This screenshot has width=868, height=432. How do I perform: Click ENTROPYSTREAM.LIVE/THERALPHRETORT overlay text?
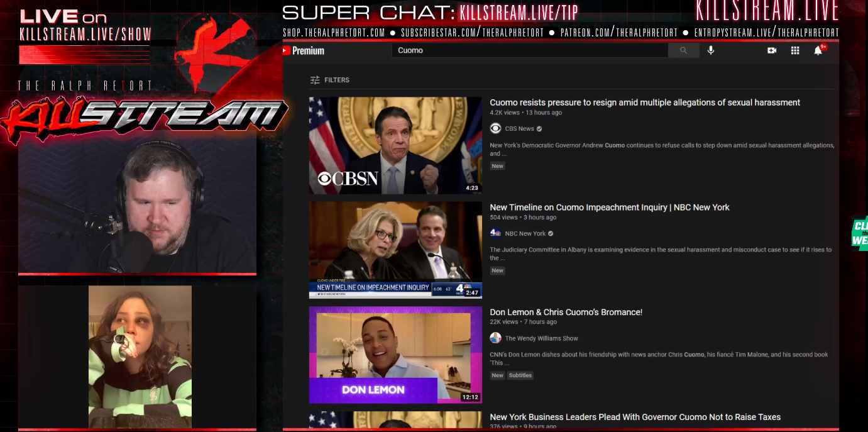[x=766, y=33]
